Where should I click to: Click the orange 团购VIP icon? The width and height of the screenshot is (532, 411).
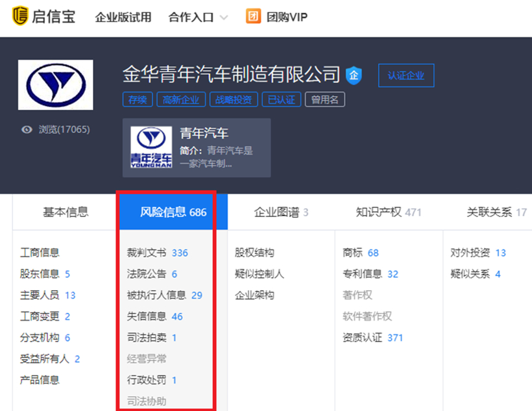point(253,16)
